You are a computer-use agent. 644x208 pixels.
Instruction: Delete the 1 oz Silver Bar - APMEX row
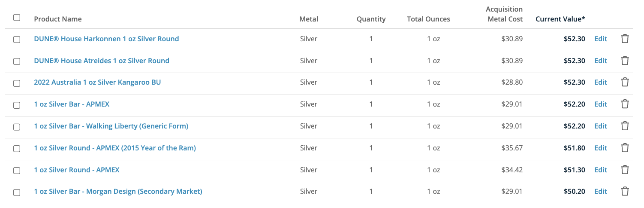tap(625, 104)
